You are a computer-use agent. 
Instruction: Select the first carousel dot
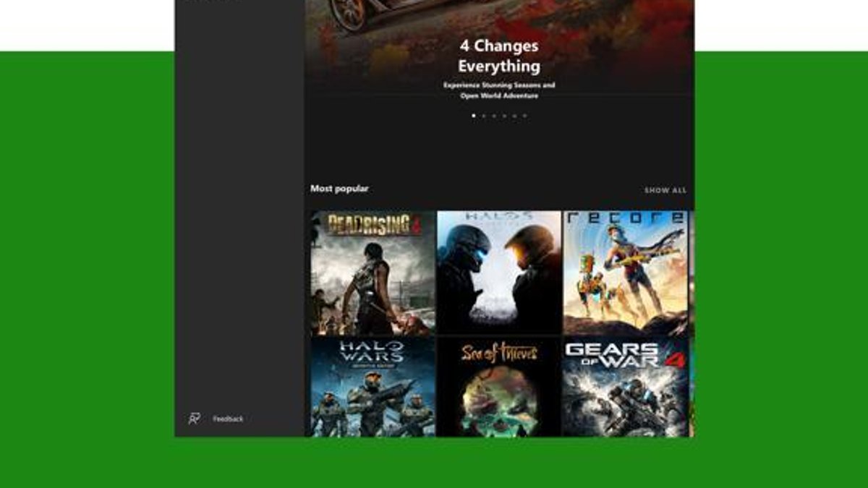473,116
